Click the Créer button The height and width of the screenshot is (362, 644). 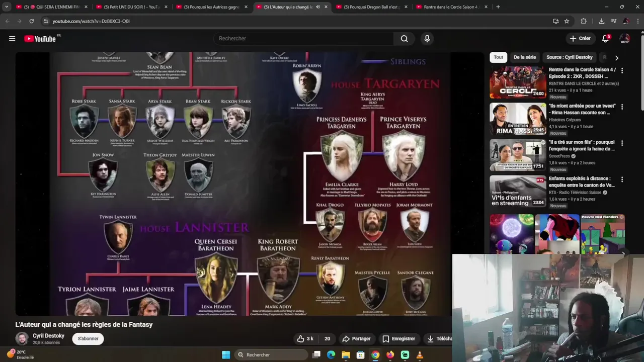pos(580,39)
